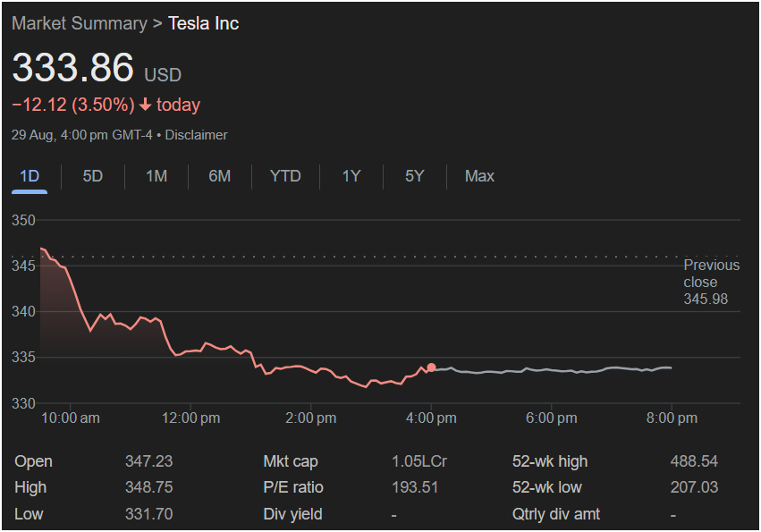Switch to the 1M chart tab
This screenshot has height=532, width=761.
pos(156,176)
